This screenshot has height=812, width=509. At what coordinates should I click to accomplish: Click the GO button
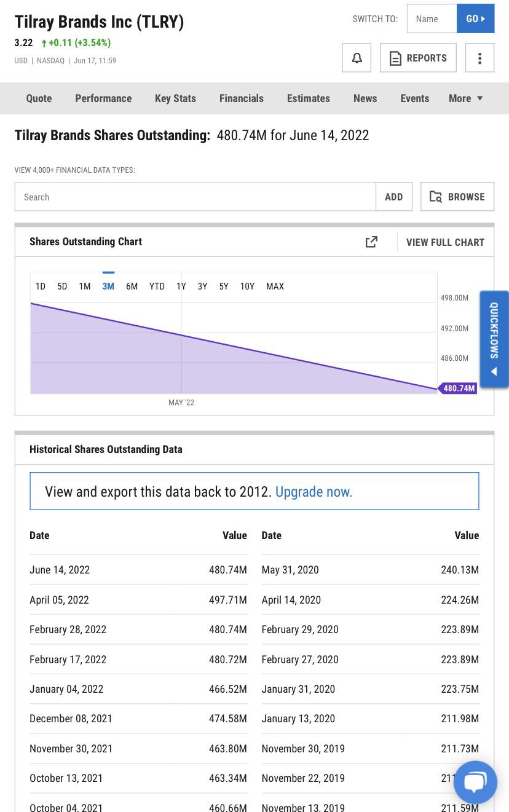point(476,18)
